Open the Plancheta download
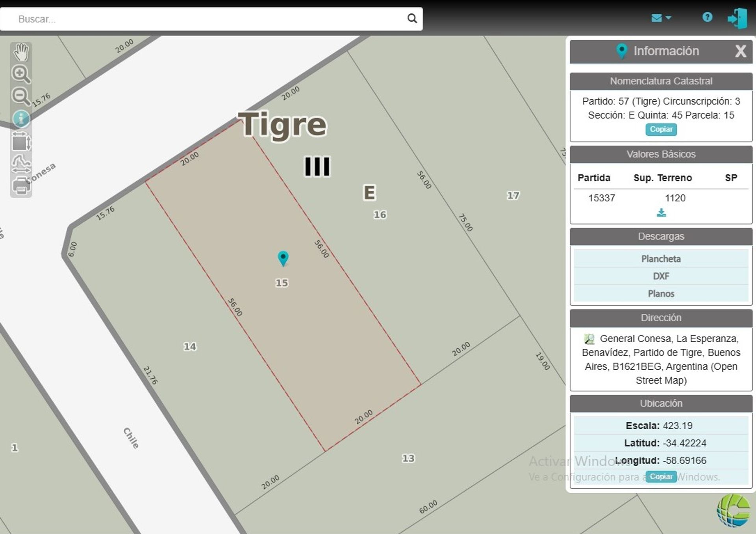The image size is (756, 534). click(661, 259)
